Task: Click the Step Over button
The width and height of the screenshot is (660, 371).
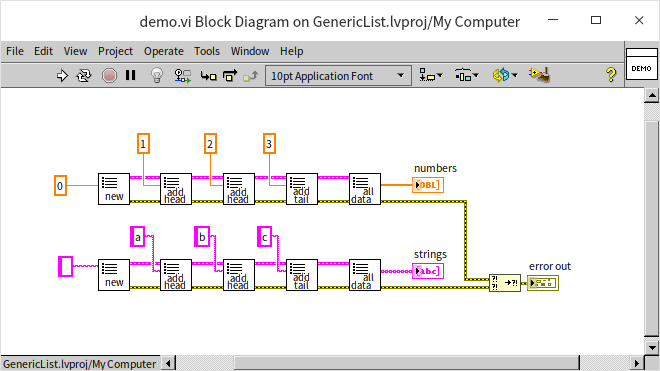Action: coord(230,76)
